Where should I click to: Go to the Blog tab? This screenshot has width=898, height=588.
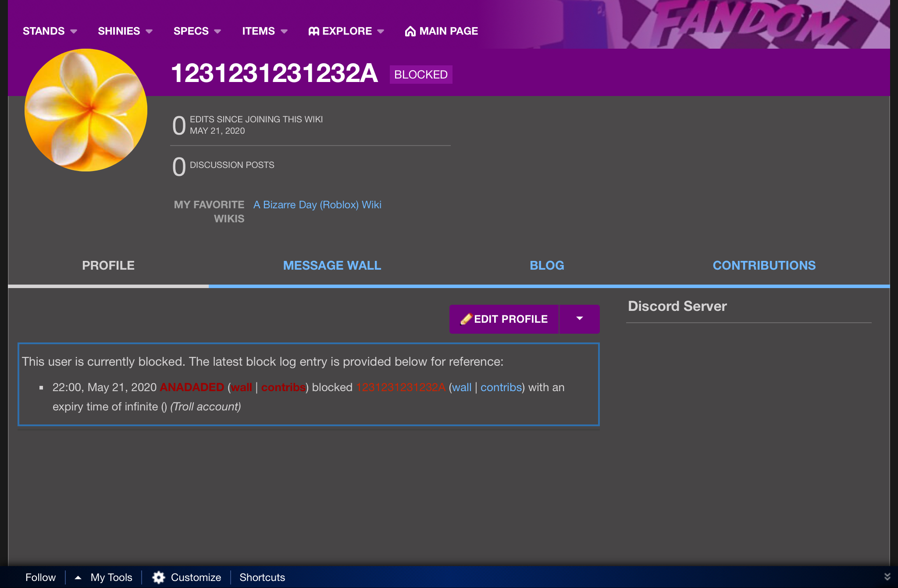coord(547,265)
